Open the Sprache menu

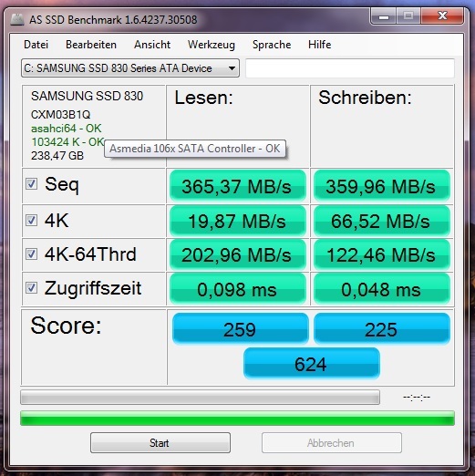[x=272, y=45]
